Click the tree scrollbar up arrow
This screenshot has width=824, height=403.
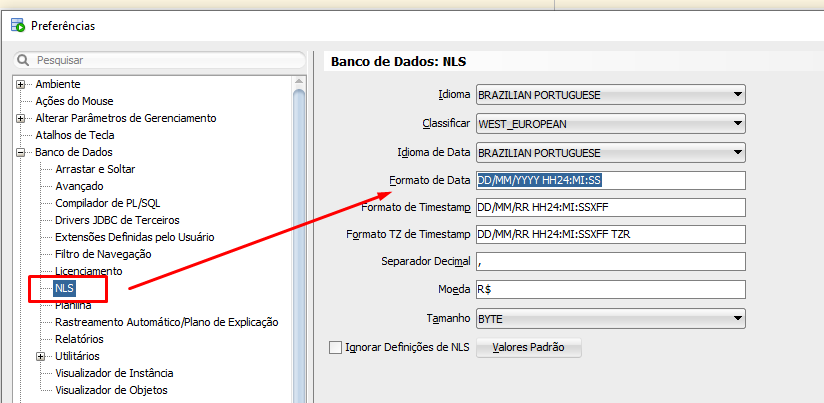[x=299, y=81]
